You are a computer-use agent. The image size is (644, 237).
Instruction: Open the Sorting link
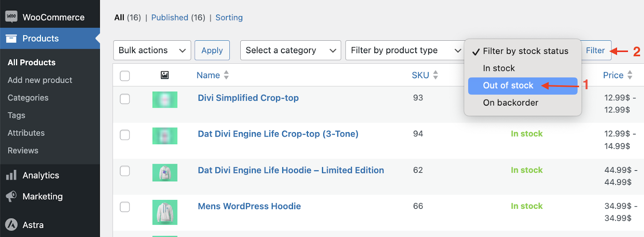pyautogui.click(x=229, y=18)
